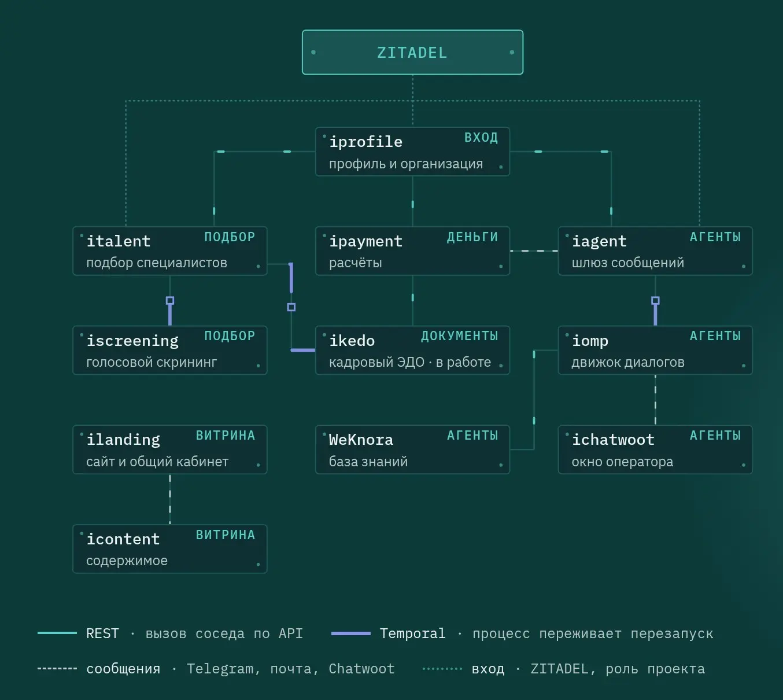Open the italent node card
This screenshot has height=700, width=783.
tap(170, 250)
